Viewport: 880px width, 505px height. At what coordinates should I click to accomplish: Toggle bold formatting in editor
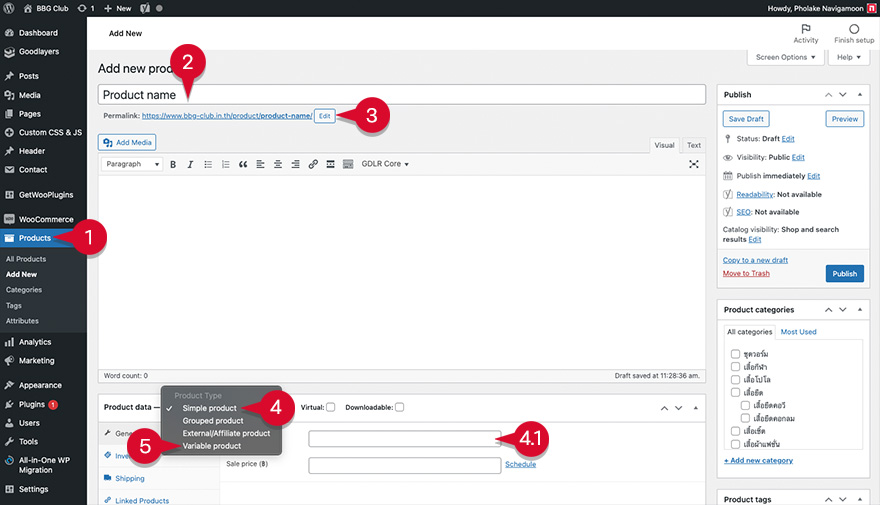click(173, 164)
